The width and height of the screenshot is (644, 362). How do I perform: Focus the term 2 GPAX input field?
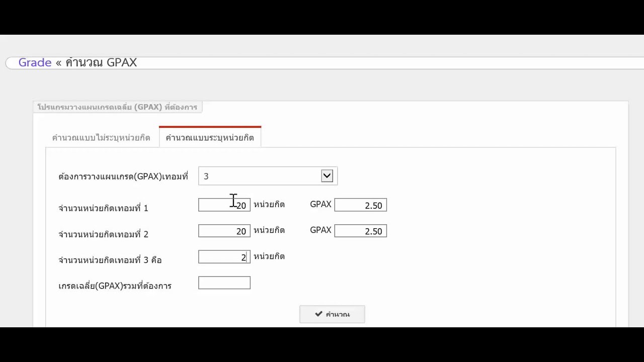pos(360,231)
